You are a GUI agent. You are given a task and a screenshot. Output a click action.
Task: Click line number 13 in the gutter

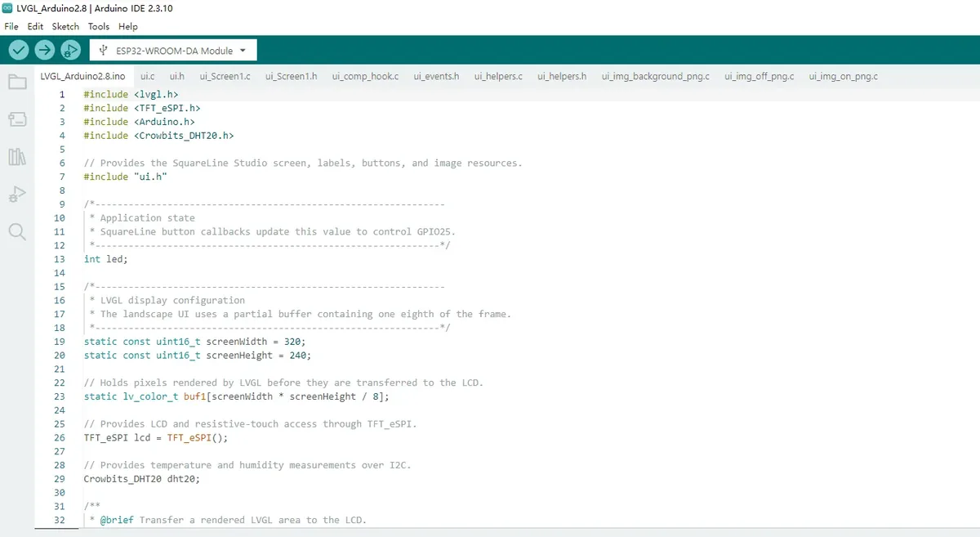pyautogui.click(x=60, y=259)
